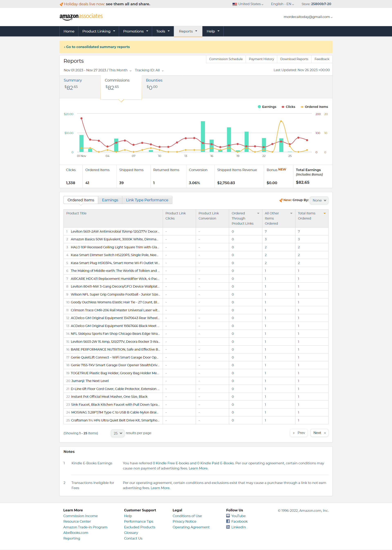
Task: Select the Earnings table tab
Action: click(x=110, y=200)
